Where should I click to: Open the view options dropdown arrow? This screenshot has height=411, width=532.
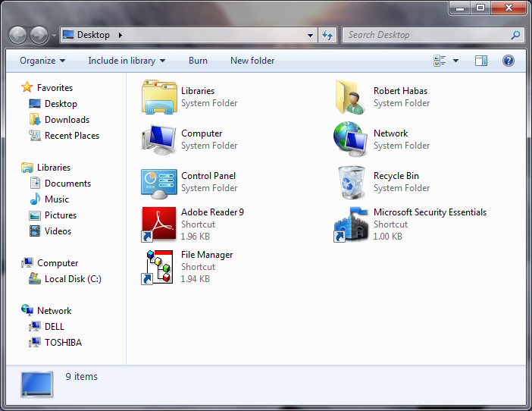click(456, 61)
